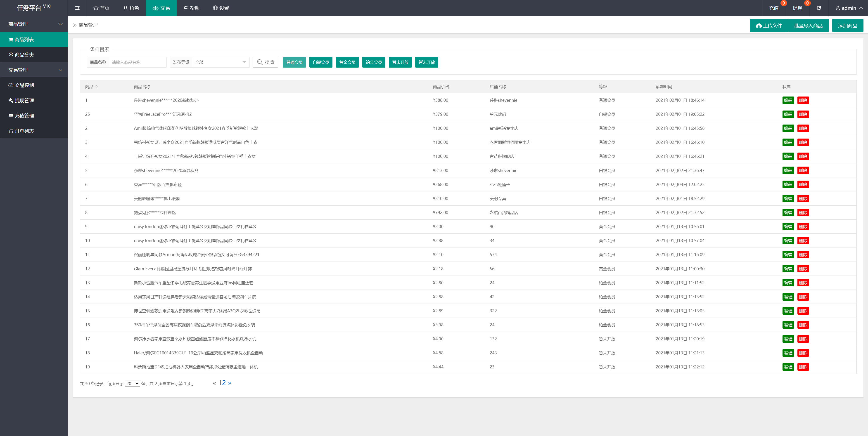This screenshot has height=436, width=868.
Task: Open the records-per-page selector
Action: point(133,384)
